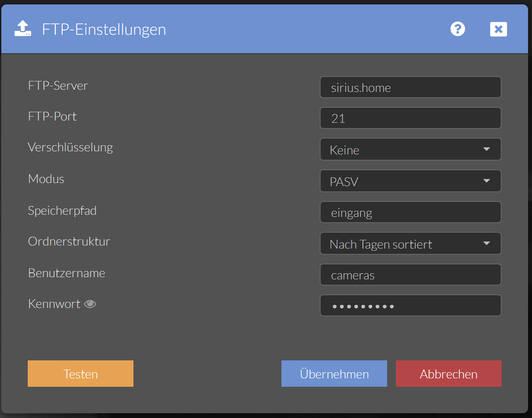Click the Speicherpfad label
Screen dimensions: 532x418
62,210
